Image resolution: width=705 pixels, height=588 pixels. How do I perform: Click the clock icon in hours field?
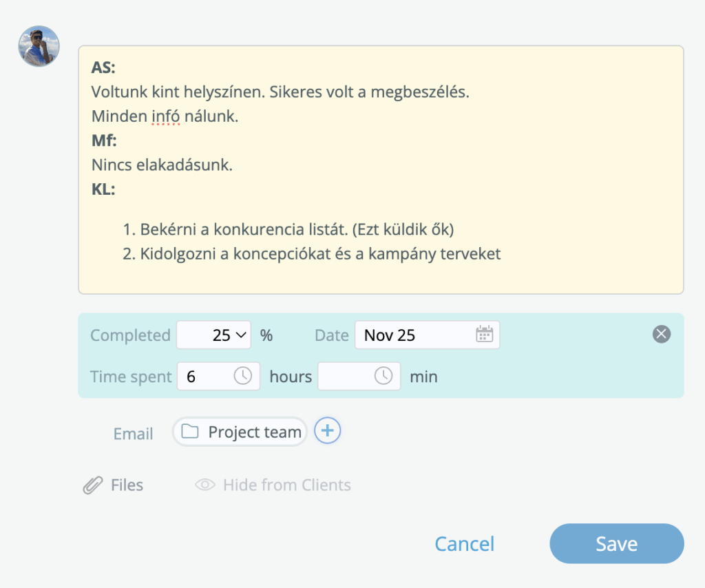coord(243,376)
